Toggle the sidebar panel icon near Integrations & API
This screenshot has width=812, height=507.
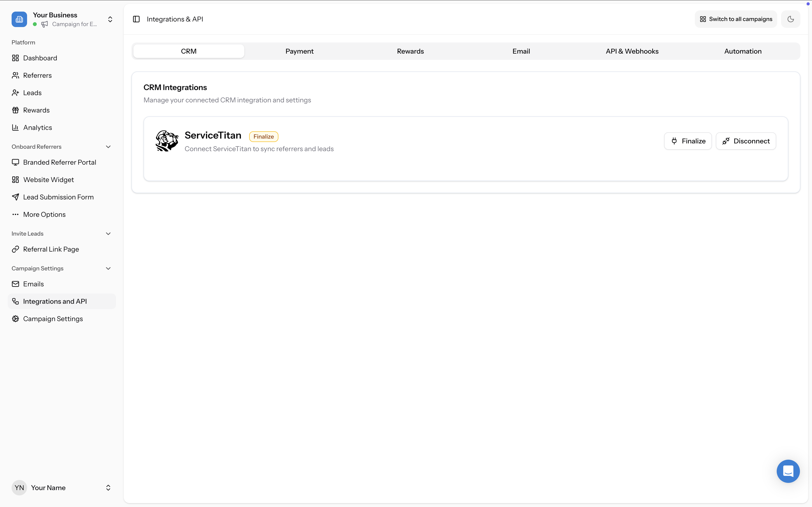click(x=136, y=19)
